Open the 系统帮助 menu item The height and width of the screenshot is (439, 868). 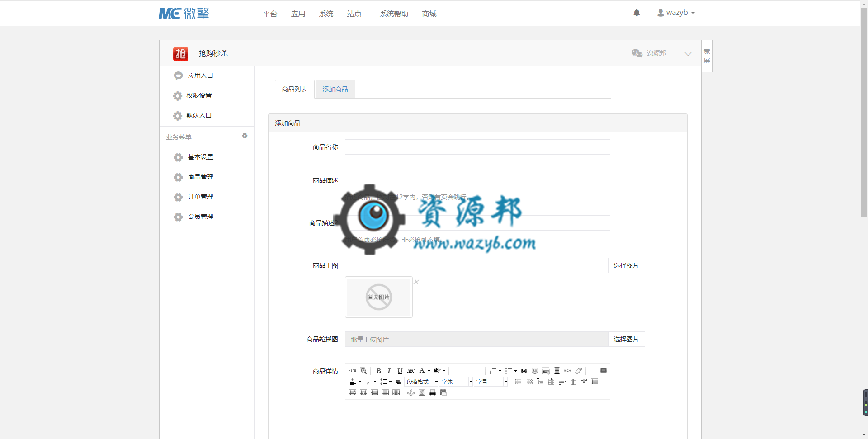tap(394, 14)
